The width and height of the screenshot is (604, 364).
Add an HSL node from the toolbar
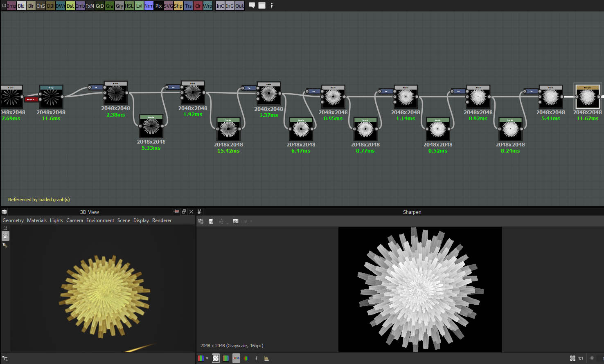point(129,6)
